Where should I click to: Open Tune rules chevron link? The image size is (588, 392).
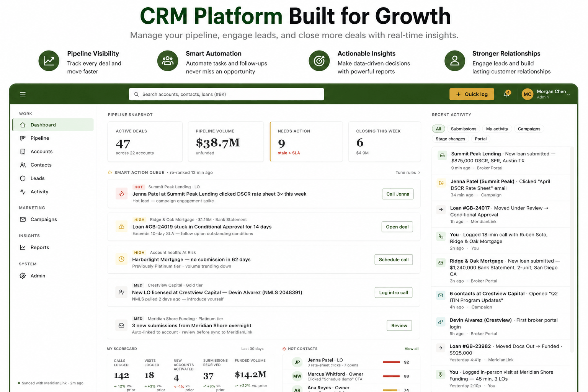[408, 173]
